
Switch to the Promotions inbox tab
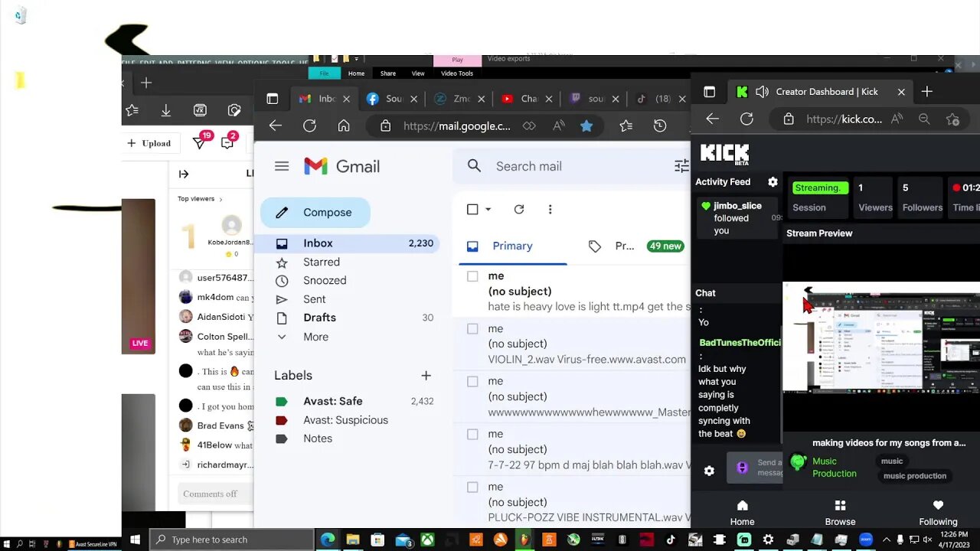click(x=634, y=246)
